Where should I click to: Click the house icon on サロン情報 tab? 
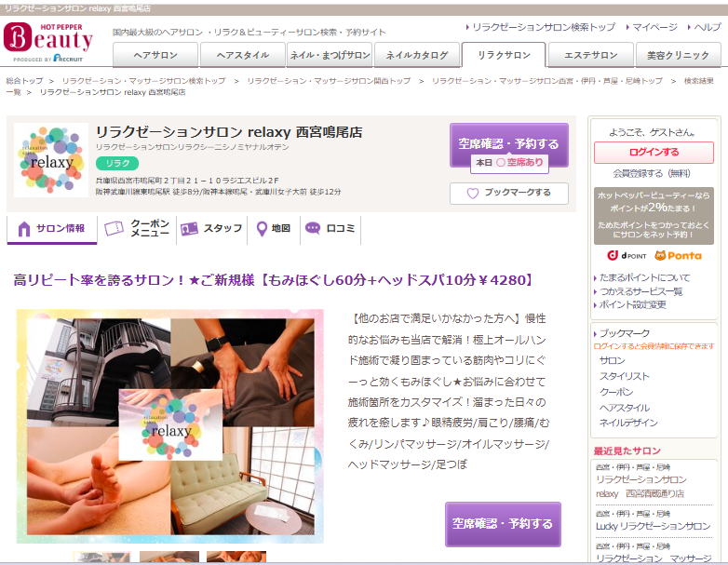coord(24,228)
